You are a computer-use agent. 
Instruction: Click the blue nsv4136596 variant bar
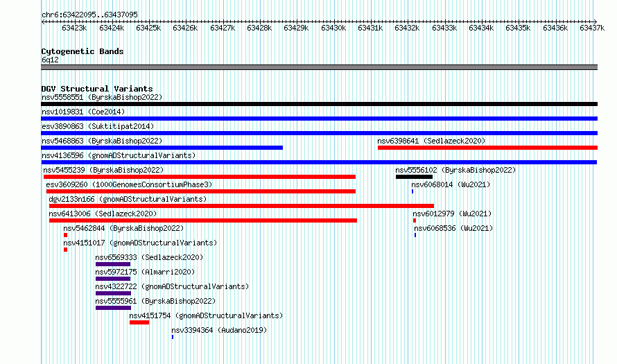[319, 162]
